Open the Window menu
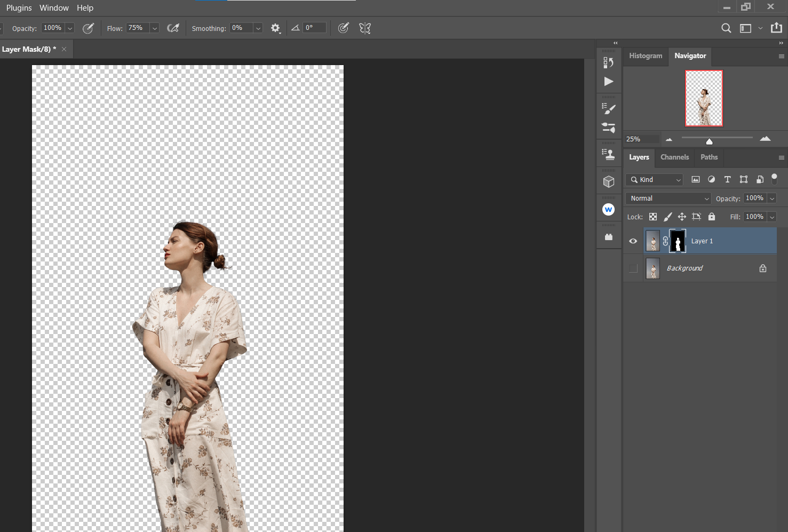 point(54,8)
